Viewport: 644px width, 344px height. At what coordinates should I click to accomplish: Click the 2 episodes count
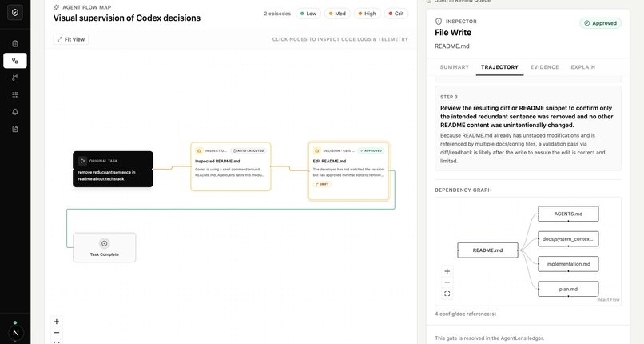coord(277,14)
